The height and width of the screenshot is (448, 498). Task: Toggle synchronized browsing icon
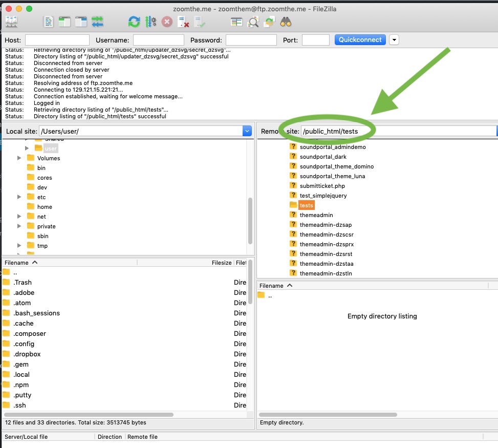pyautogui.click(x=269, y=22)
